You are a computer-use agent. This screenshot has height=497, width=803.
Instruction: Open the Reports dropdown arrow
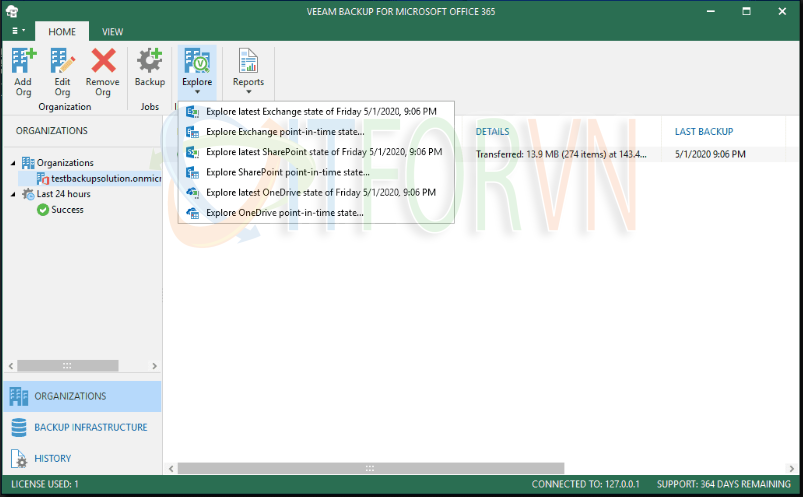click(x=248, y=92)
